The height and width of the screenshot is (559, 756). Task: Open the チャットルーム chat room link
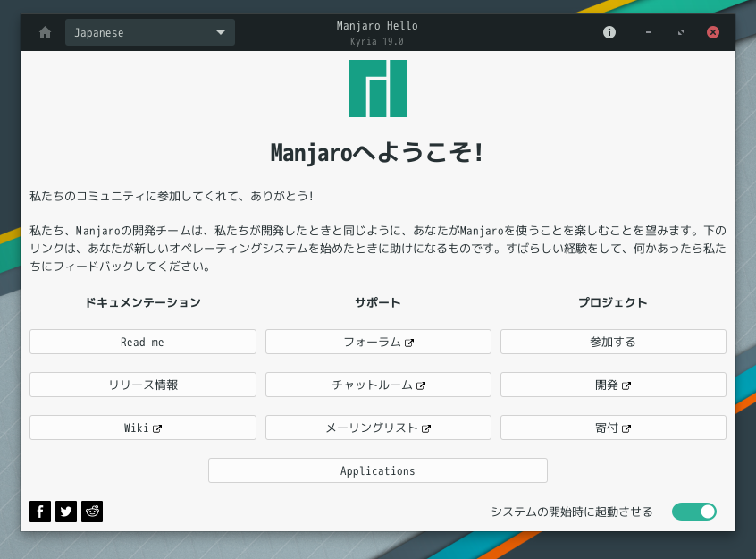click(x=378, y=385)
